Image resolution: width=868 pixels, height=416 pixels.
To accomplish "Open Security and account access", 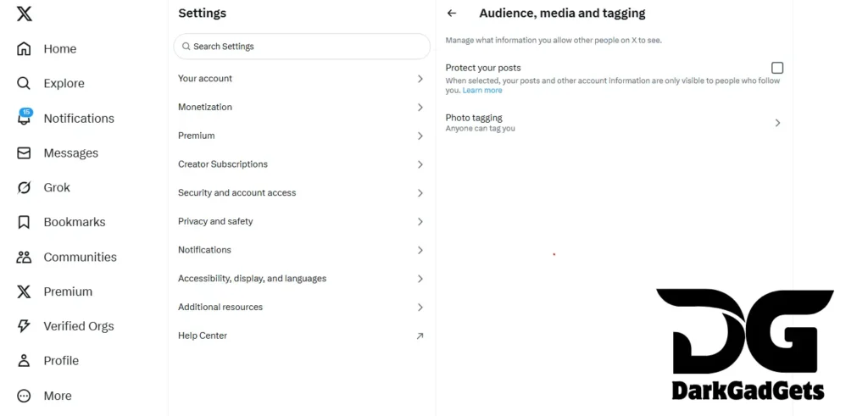I will pyautogui.click(x=302, y=193).
